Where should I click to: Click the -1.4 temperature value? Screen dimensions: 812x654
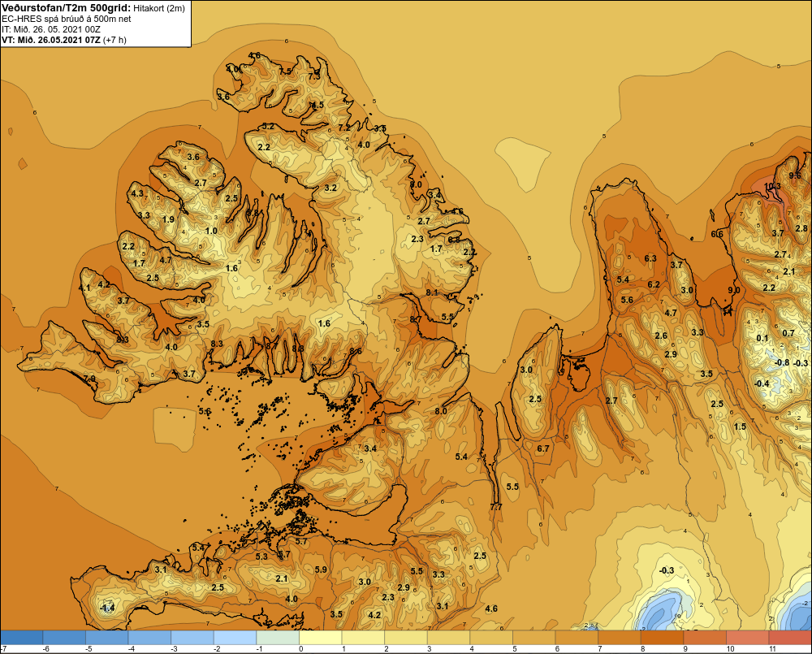tap(107, 608)
